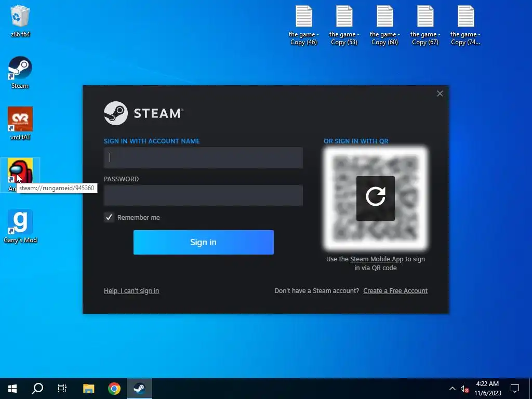Click the show desktop sliver

[530, 389]
